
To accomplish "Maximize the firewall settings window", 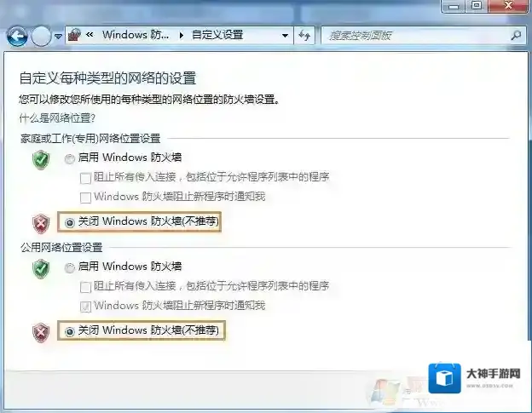I will (x=477, y=6).
